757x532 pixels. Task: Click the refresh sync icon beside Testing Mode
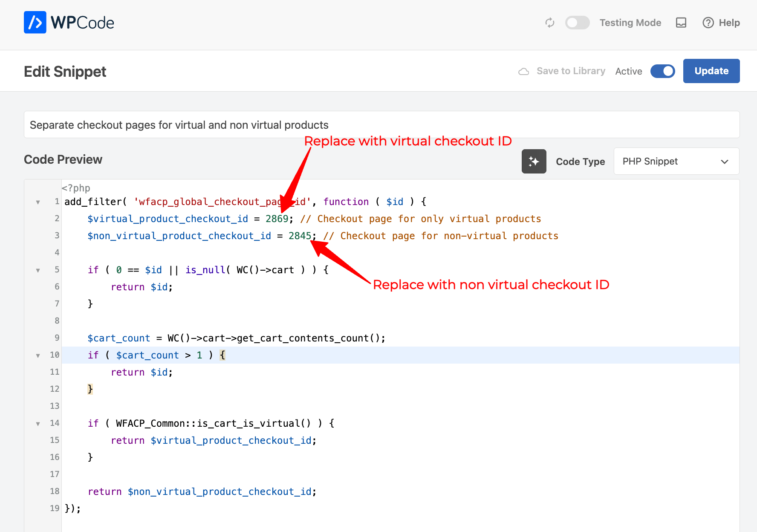click(x=550, y=23)
